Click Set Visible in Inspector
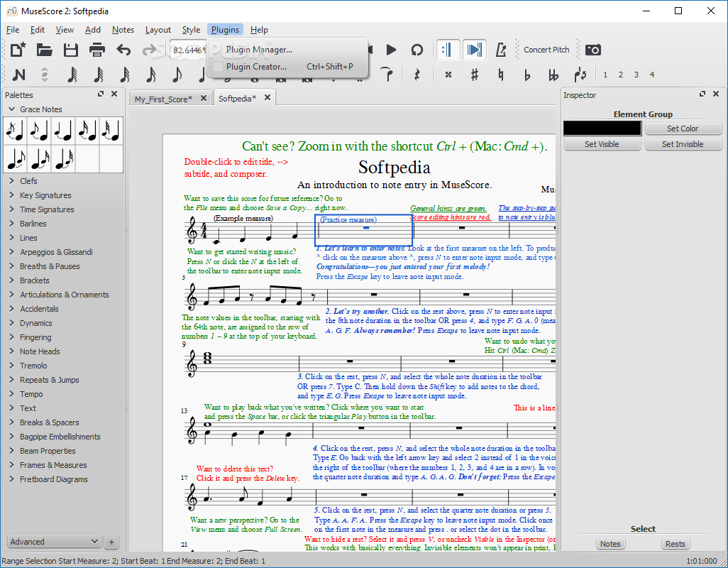This screenshot has height=568, width=728. (602, 144)
